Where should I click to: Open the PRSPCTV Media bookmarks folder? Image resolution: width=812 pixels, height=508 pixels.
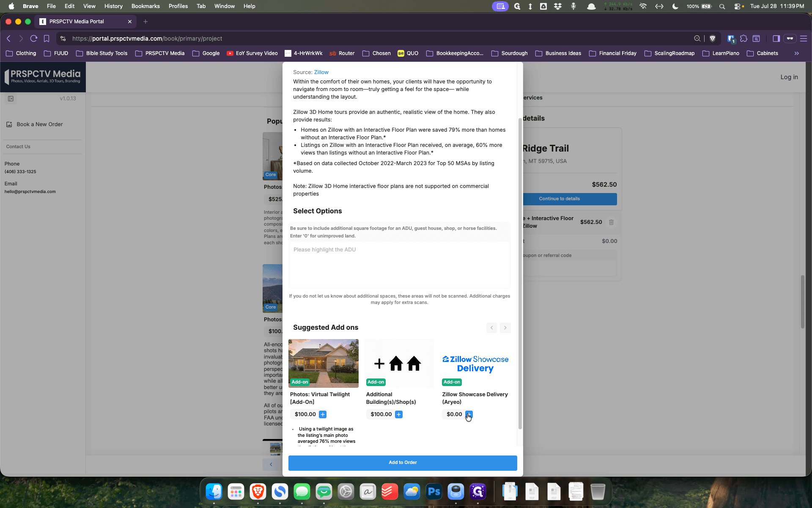coord(160,53)
